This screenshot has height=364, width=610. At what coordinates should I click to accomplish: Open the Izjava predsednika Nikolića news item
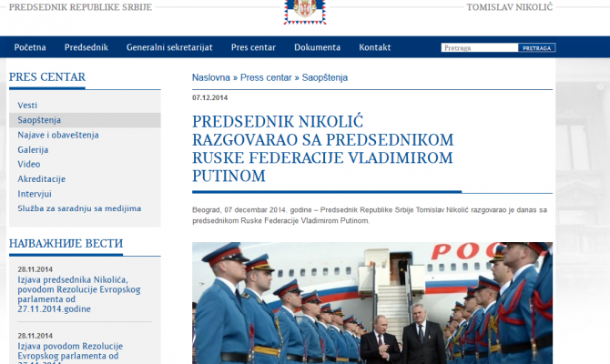pos(79,295)
